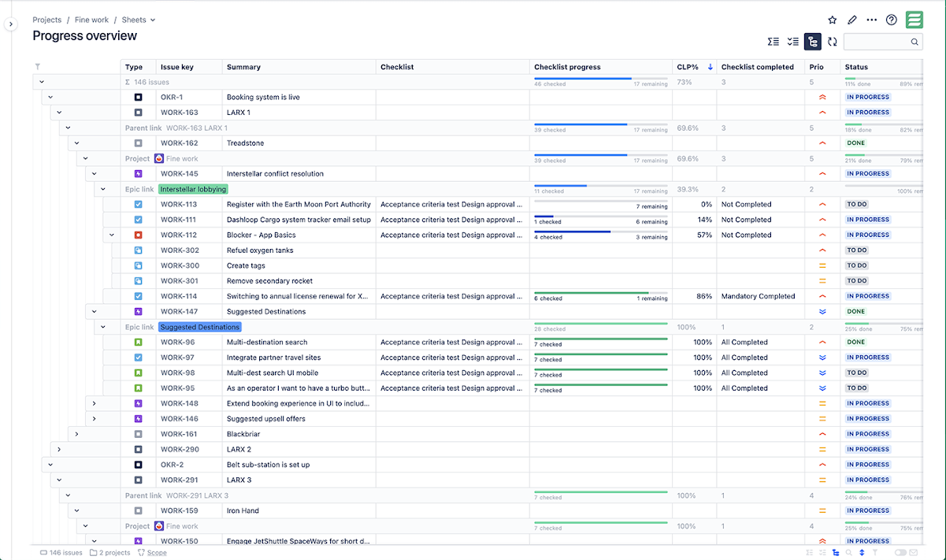Expand the WORK-148 row
This screenshot has width=946, height=560.
(x=94, y=403)
